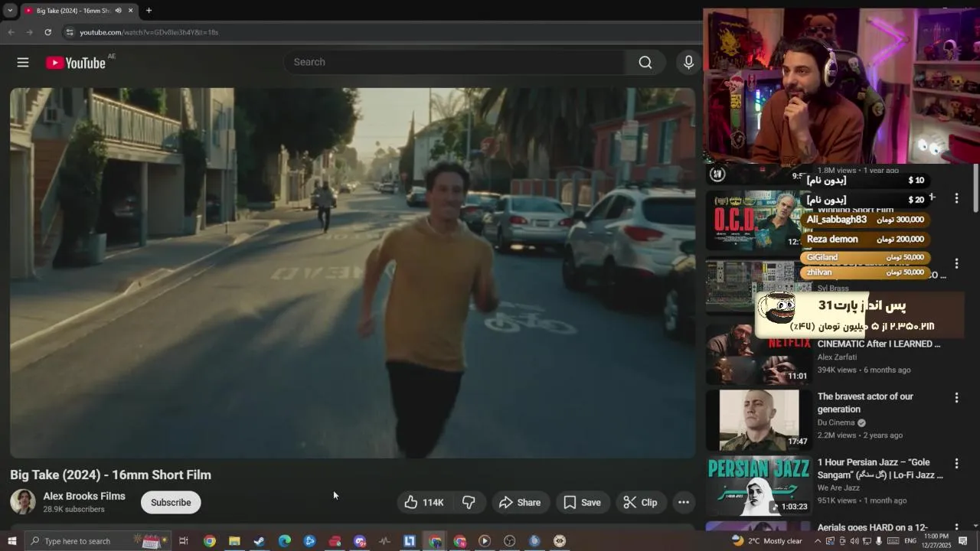Screen dimensions: 980x551
Task: Close the Big Take browser tab
Action: pyautogui.click(x=130, y=11)
